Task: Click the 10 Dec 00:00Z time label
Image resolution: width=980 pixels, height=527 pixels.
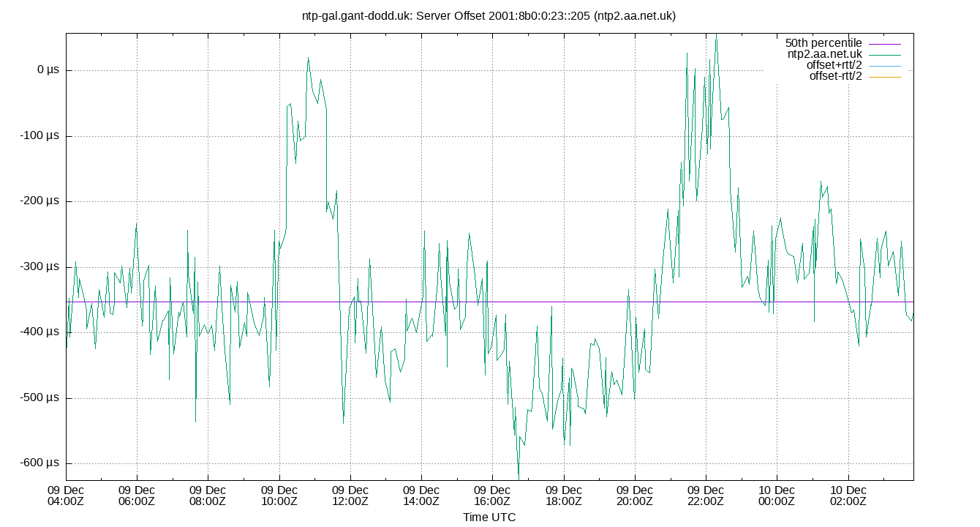Action: coord(775,494)
